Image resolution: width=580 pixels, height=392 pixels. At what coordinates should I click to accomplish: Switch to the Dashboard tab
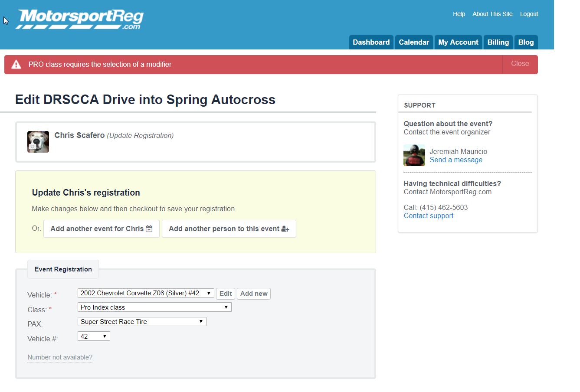coord(371,42)
